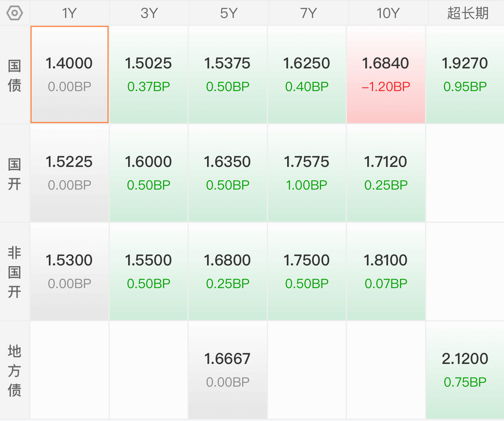Click 非国开 3Y cell 1.5500
Image resolution: width=504 pixels, height=421 pixels.
point(148,272)
